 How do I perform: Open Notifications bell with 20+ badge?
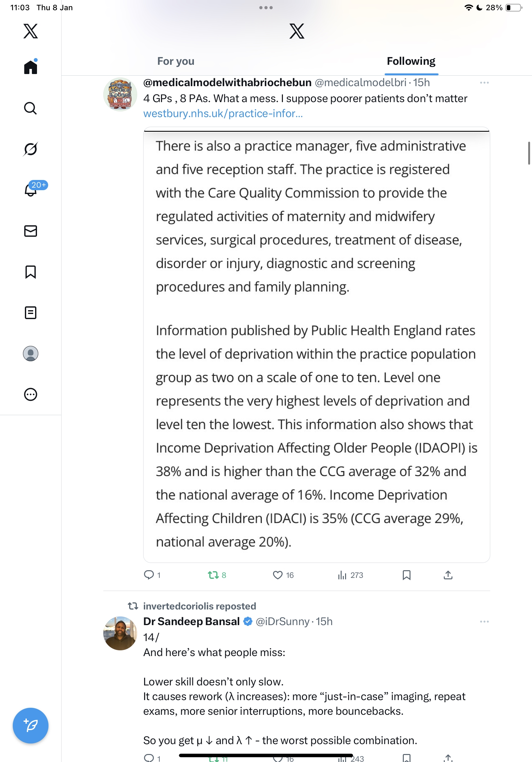[x=31, y=190]
